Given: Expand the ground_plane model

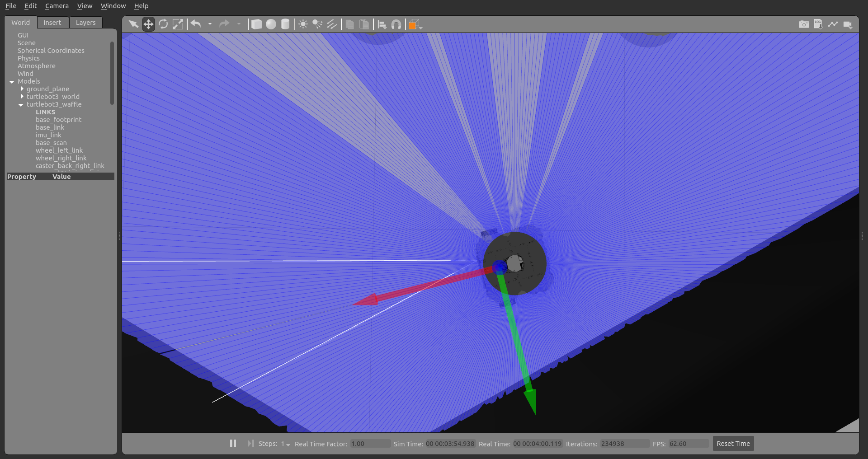Looking at the screenshot, I should click(x=22, y=89).
